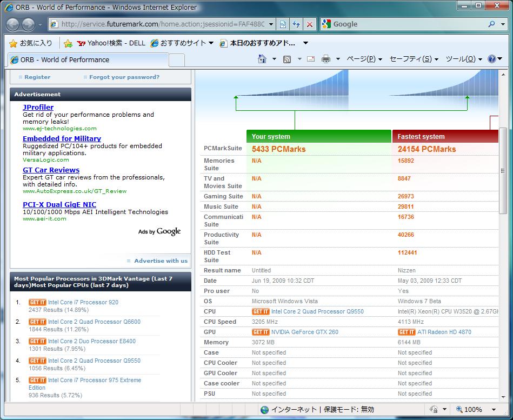Click the Advertise with us link

pyautogui.click(x=161, y=261)
